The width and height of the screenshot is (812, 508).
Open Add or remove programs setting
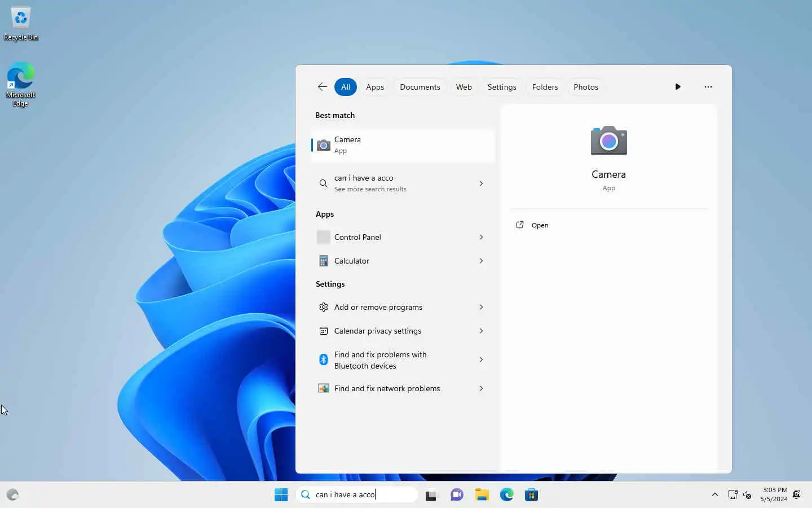tap(403, 307)
